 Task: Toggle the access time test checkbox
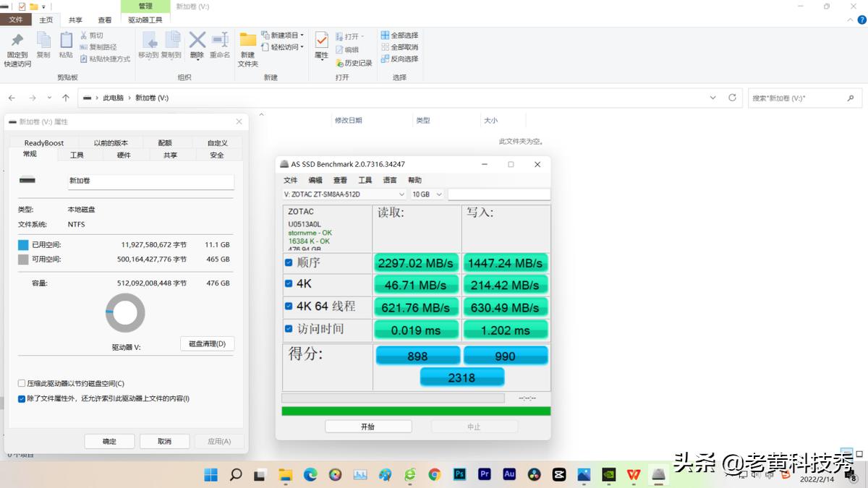(288, 329)
